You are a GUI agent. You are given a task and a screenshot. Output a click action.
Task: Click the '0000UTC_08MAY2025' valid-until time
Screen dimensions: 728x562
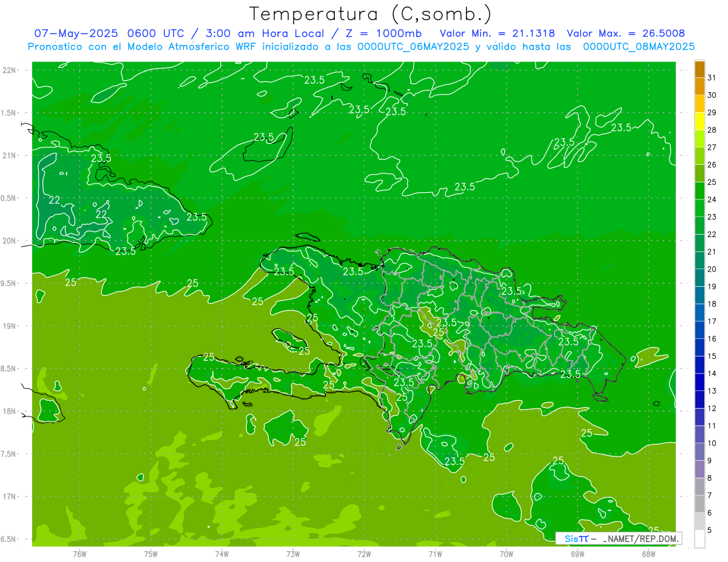pos(639,47)
